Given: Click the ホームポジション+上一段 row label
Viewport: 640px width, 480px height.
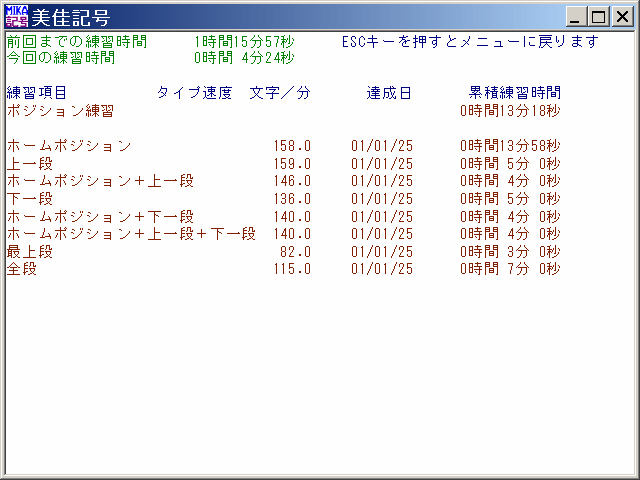Looking at the screenshot, I should point(100,181).
